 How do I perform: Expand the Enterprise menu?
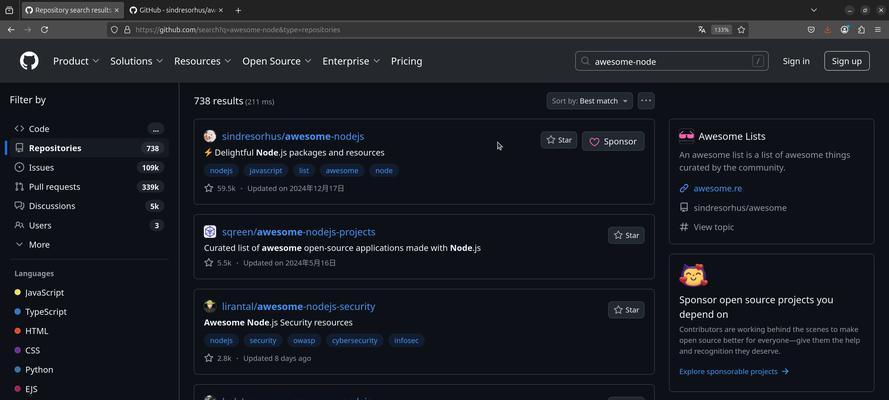(x=351, y=61)
